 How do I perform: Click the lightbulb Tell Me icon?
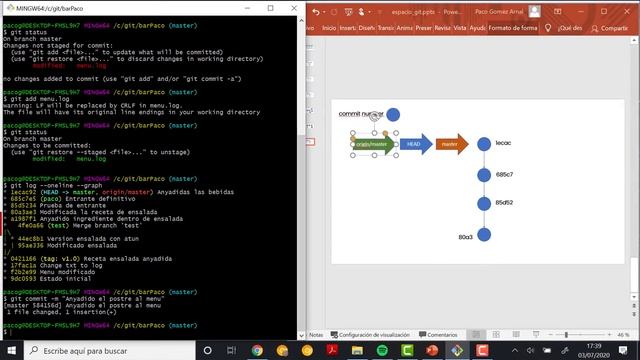548,28
